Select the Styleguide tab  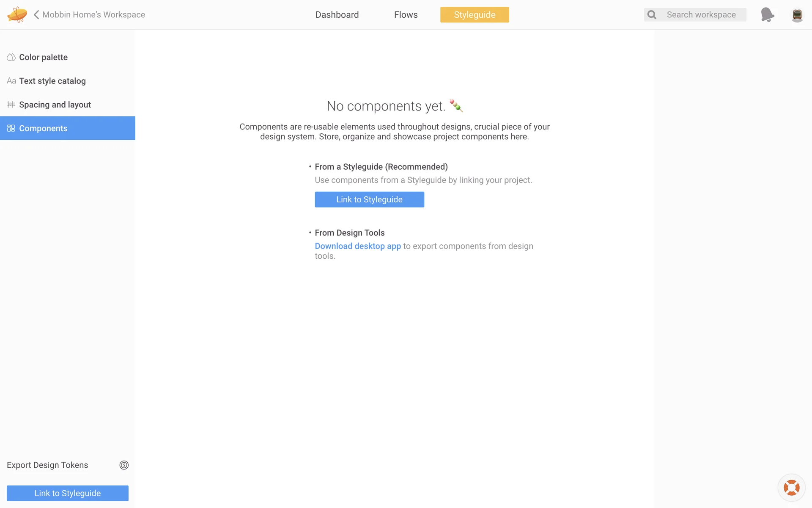click(x=475, y=15)
